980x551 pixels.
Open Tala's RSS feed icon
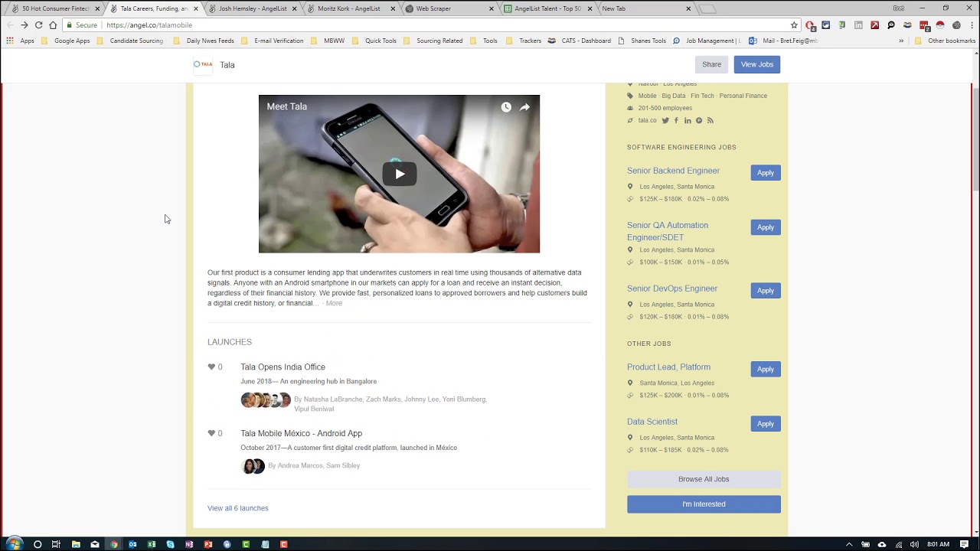click(710, 120)
